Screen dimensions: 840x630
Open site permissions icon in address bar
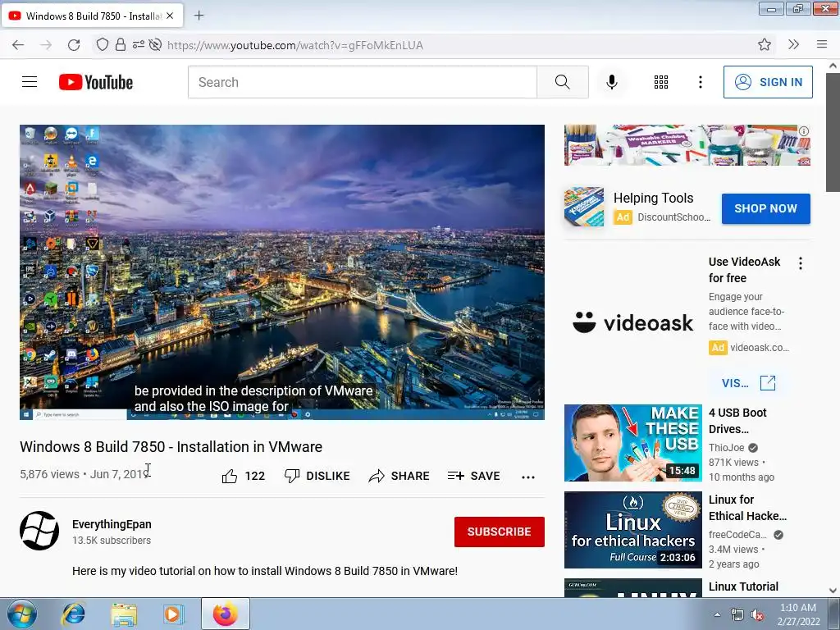(138, 45)
